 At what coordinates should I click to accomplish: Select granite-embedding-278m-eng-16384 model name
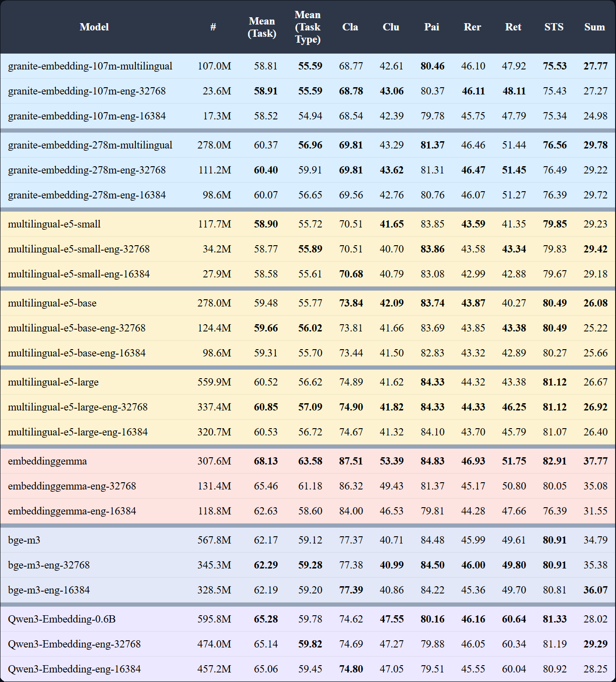point(87,195)
